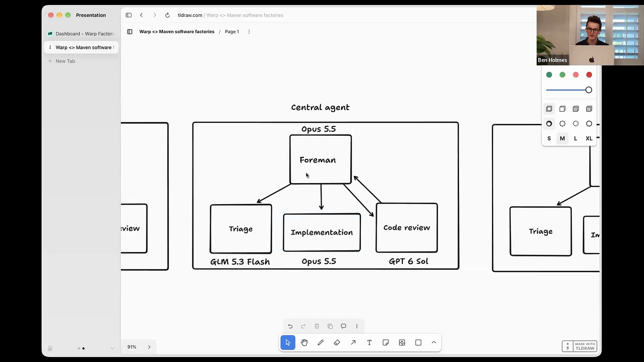Screen dimensions: 644x362
Task: Activate the Hand pan tool
Action: (x=304, y=343)
